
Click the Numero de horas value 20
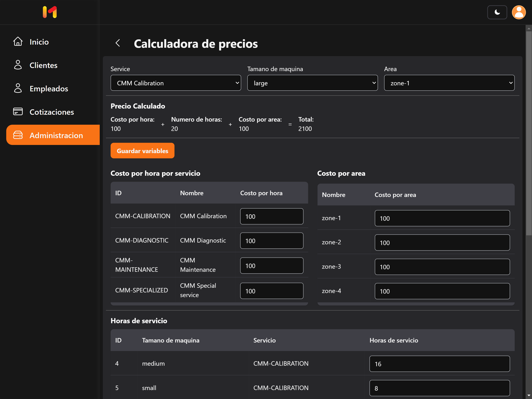[x=174, y=129]
